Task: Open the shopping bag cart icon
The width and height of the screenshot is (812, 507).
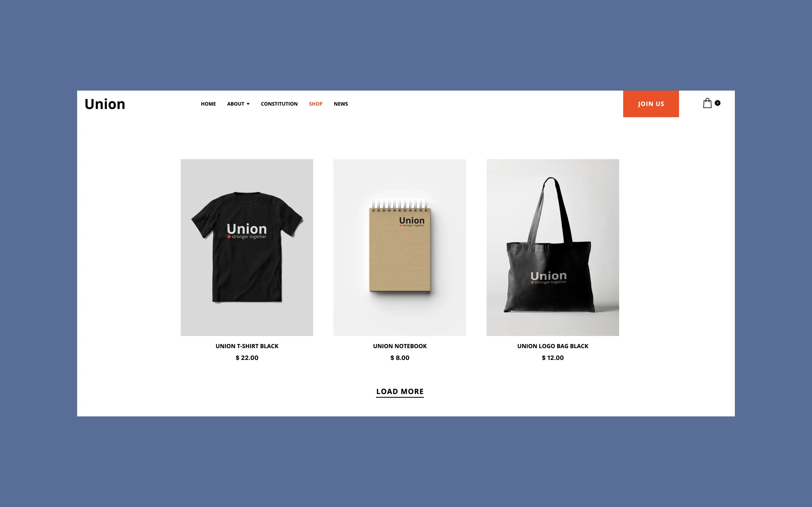Action: click(x=707, y=103)
